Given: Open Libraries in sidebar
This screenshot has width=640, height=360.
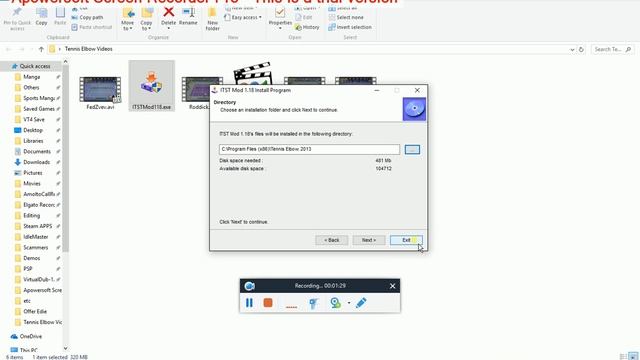Looking at the screenshot, I should tap(33, 141).
